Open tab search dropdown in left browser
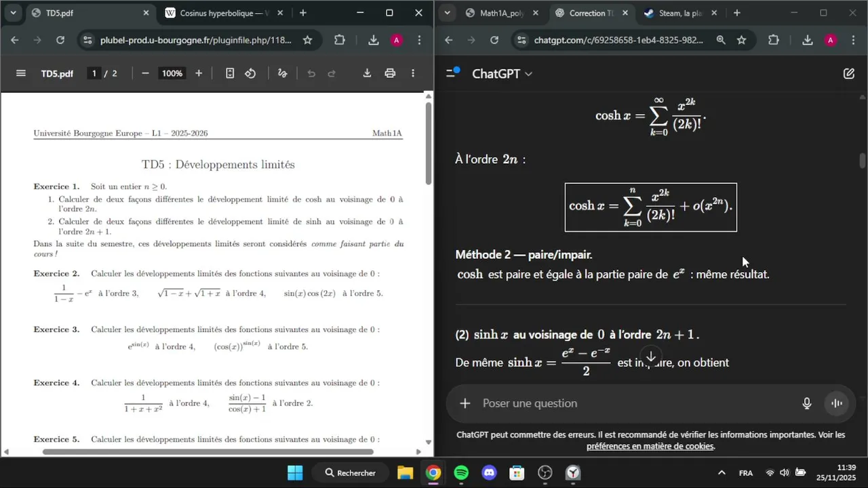 [x=13, y=13]
